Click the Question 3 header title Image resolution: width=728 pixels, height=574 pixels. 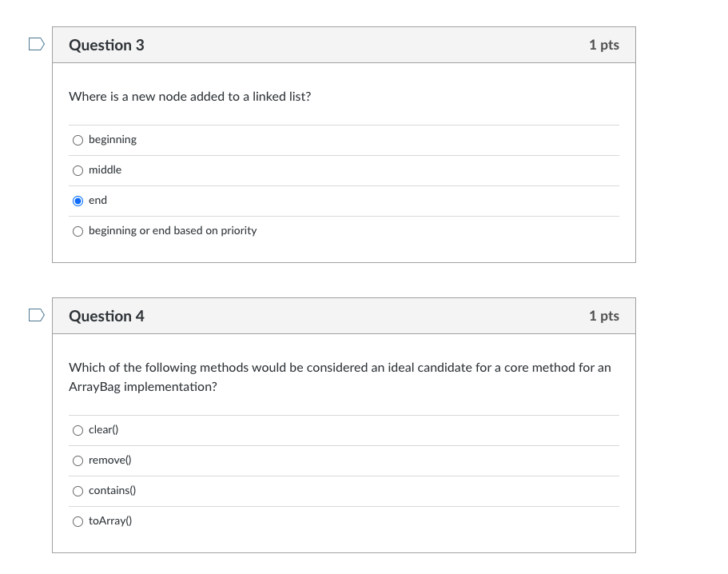[107, 46]
